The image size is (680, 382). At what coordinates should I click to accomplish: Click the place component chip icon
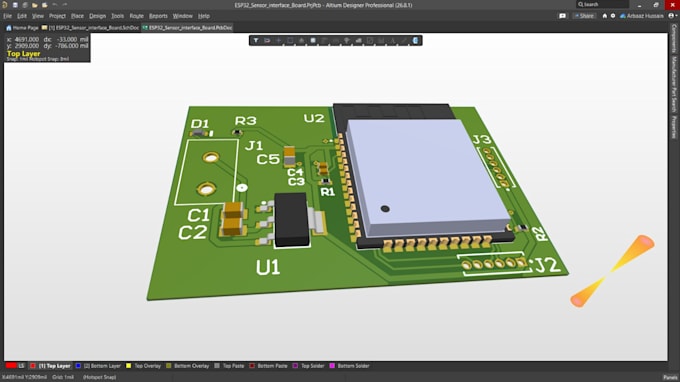313,40
